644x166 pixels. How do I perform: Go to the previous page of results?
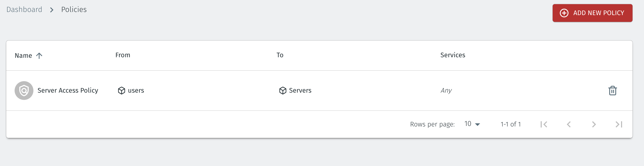pyautogui.click(x=569, y=124)
